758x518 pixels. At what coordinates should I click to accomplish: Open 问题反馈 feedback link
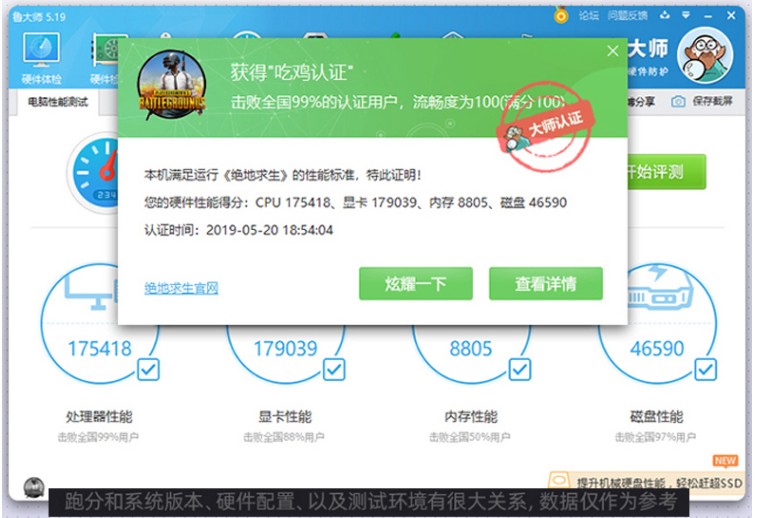(x=627, y=16)
